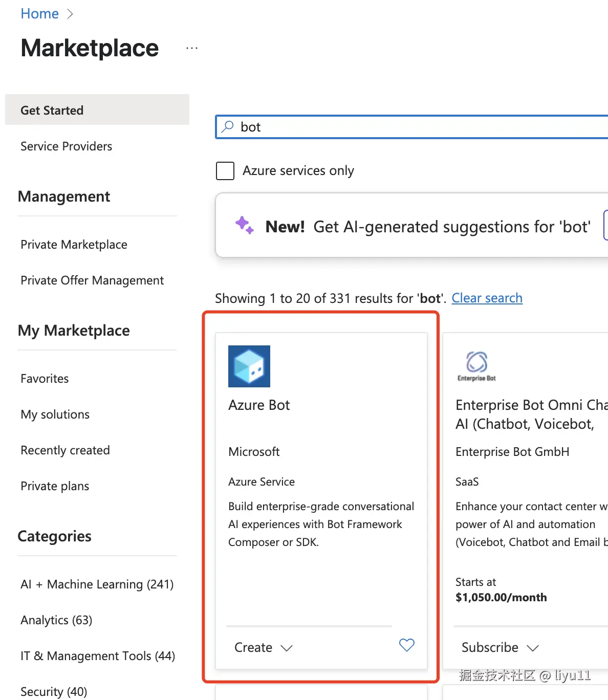Viewport: 608px width, 700px height.
Task: Click the breadcrumb chevron after Home
Action: coord(71,14)
